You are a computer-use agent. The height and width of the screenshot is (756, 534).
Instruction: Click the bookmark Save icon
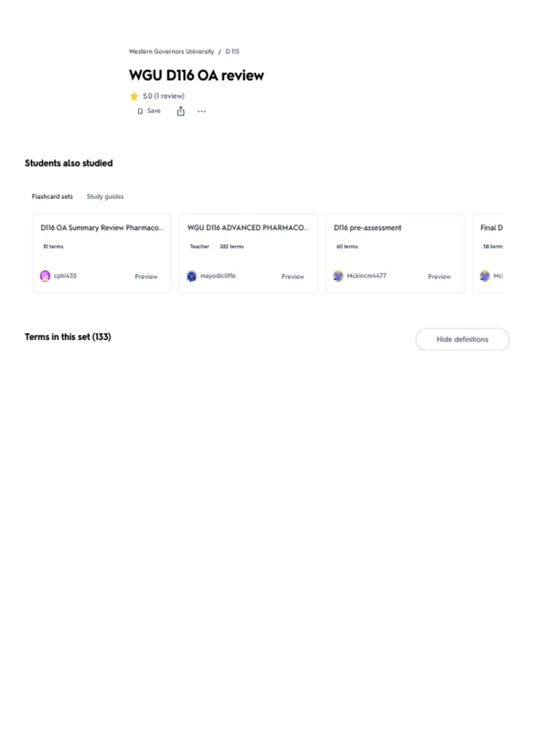140,111
